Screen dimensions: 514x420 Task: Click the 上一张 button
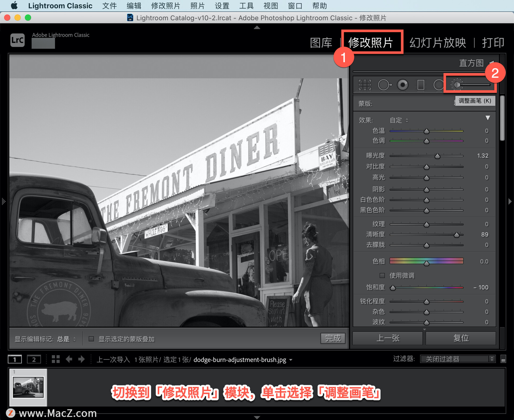click(388, 338)
